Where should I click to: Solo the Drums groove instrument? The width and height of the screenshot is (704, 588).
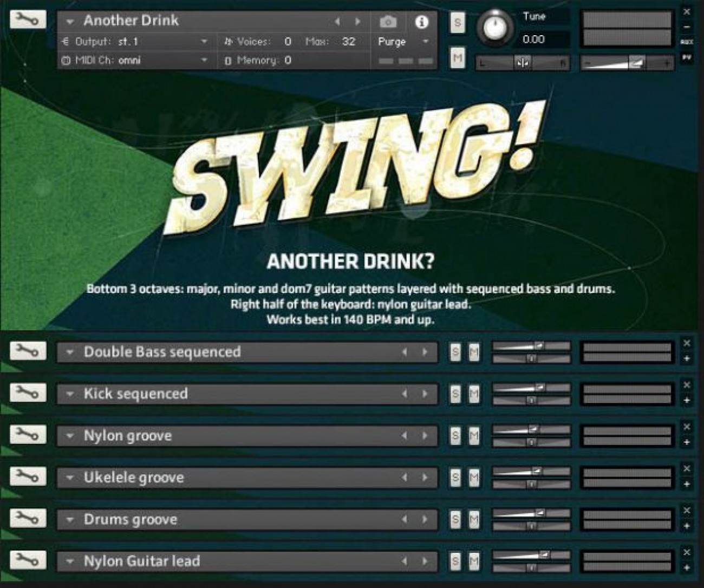(x=457, y=519)
